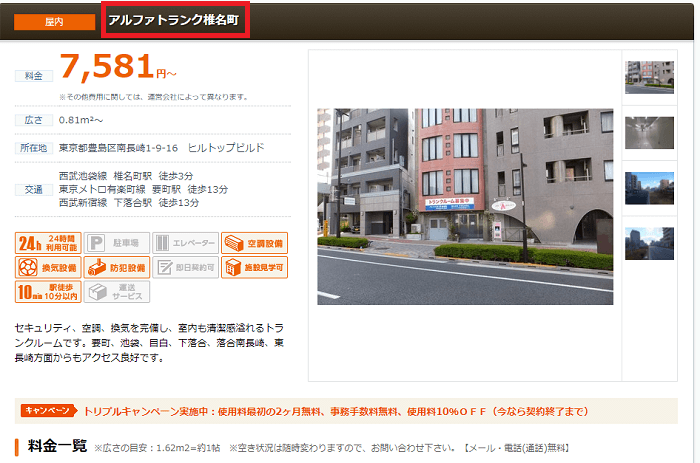Click 東京メトロ有楽町線 要町駅 徒歩13分 line
Image resolution: width=700 pixels, height=463 pixels.
(143, 189)
